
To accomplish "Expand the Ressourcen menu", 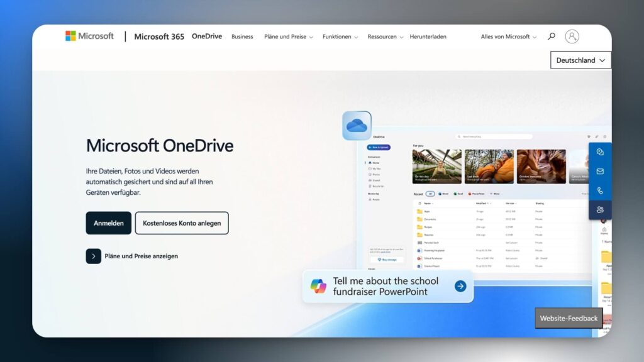I will click(x=386, y=36).
